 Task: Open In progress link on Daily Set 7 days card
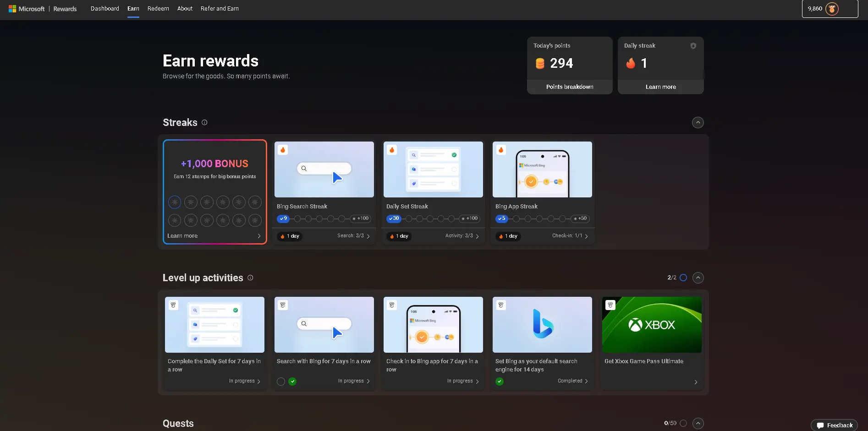click(x=245, y=381)
